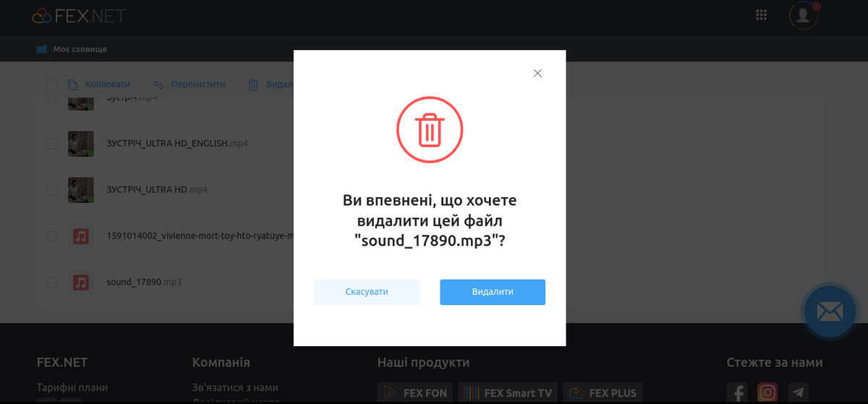Open the Facebook social icon

tap(737, 392)
